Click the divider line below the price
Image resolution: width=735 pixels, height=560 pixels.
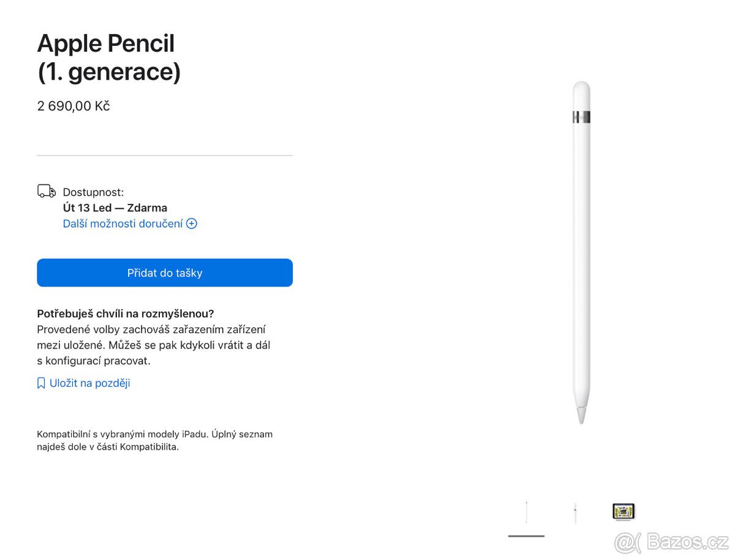[x=165, y=155]
